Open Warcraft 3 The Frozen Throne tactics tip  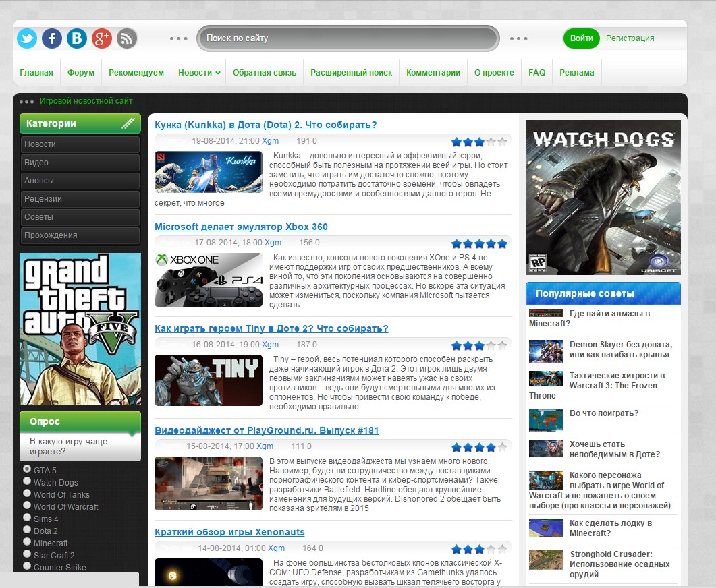click(603, 386)
